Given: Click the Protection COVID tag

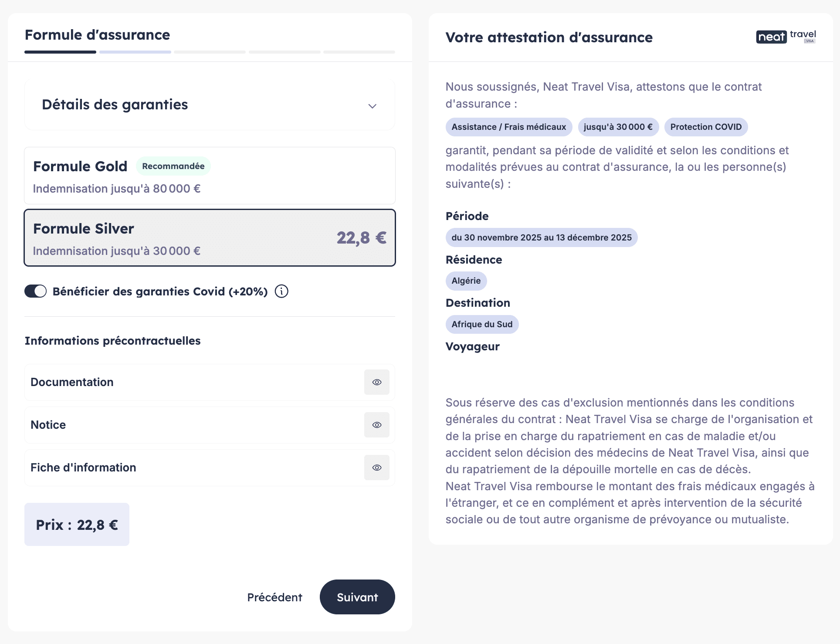Looking at the screenshot, I should point(705,127).
